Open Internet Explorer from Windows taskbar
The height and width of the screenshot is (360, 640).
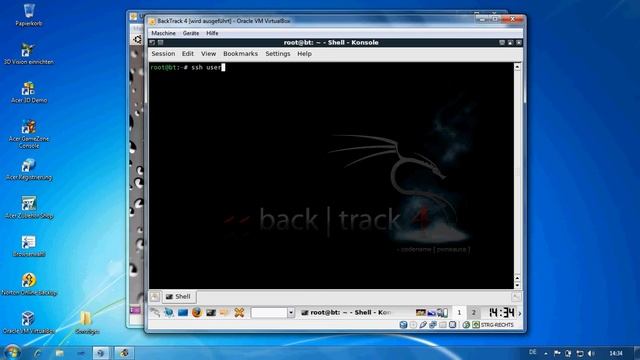38,353
